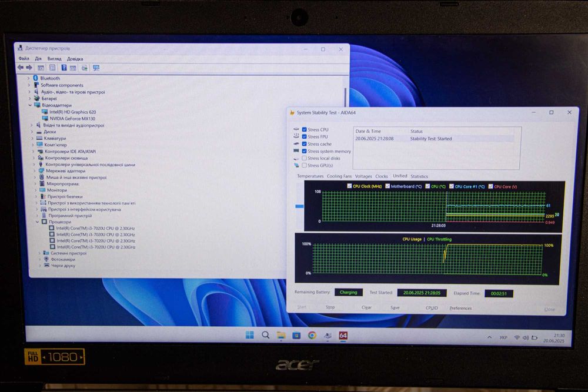Enable the Stress local disks checkbox
Screen dimensions: 588x392
304,158
